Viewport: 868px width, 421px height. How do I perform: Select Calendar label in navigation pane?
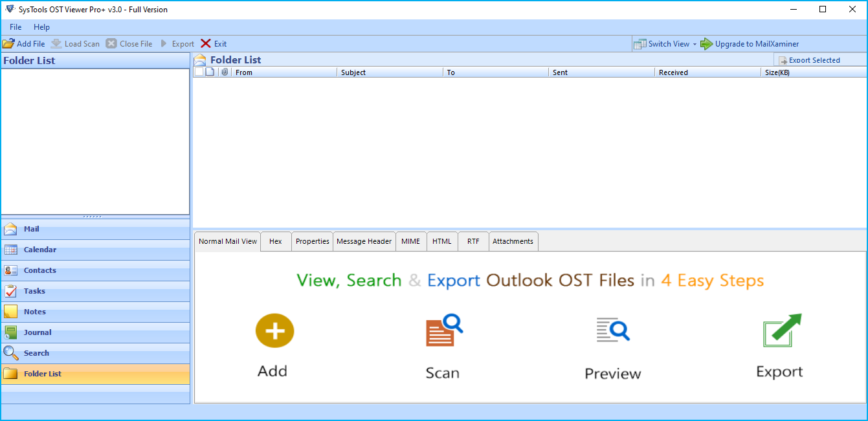coord(40,250)
